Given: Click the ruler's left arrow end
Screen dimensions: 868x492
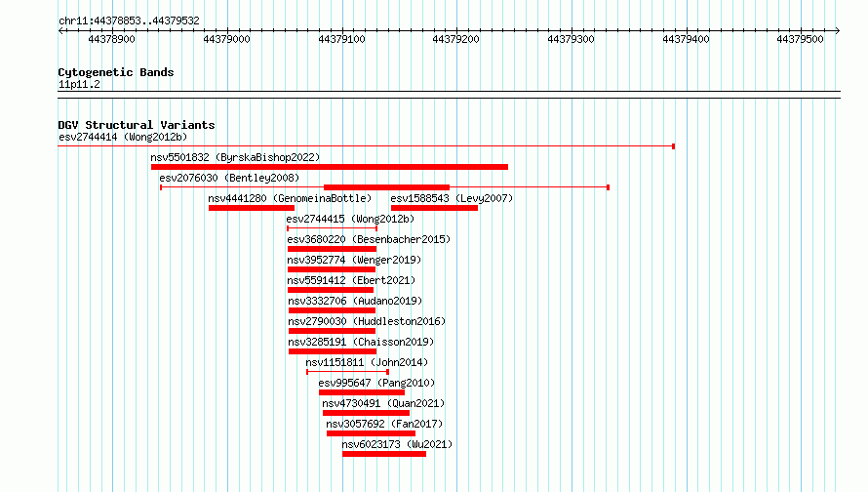Looking at the screenshot, I should coord(60,30).
